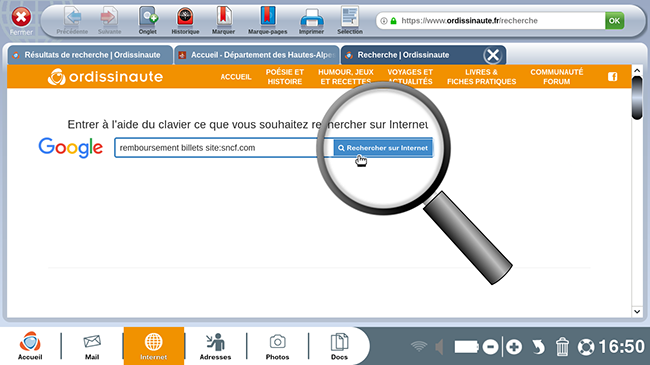Open the Facebook icon link
This screenshot has height=365, width=650.
(x=613, y=77)
